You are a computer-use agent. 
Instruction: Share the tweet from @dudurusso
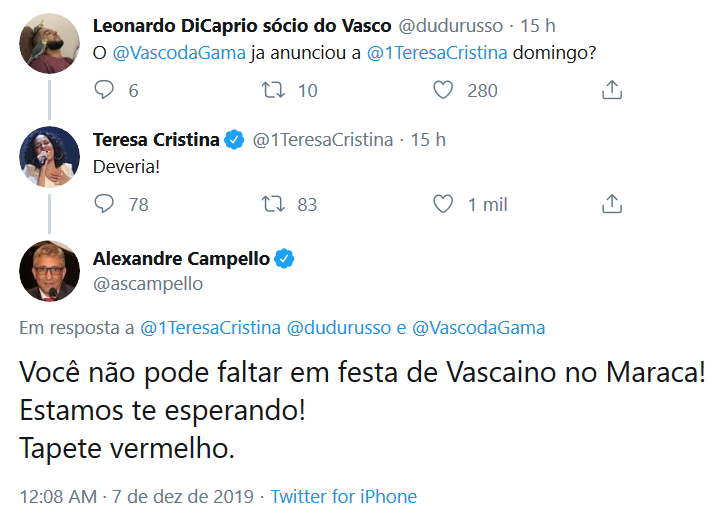point(612,90)
